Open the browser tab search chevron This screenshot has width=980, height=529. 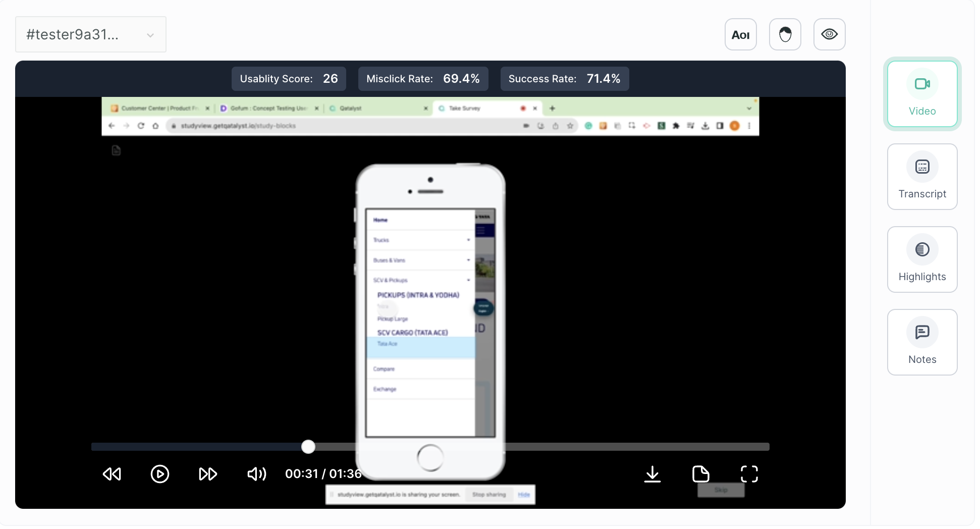pos(749,108)
